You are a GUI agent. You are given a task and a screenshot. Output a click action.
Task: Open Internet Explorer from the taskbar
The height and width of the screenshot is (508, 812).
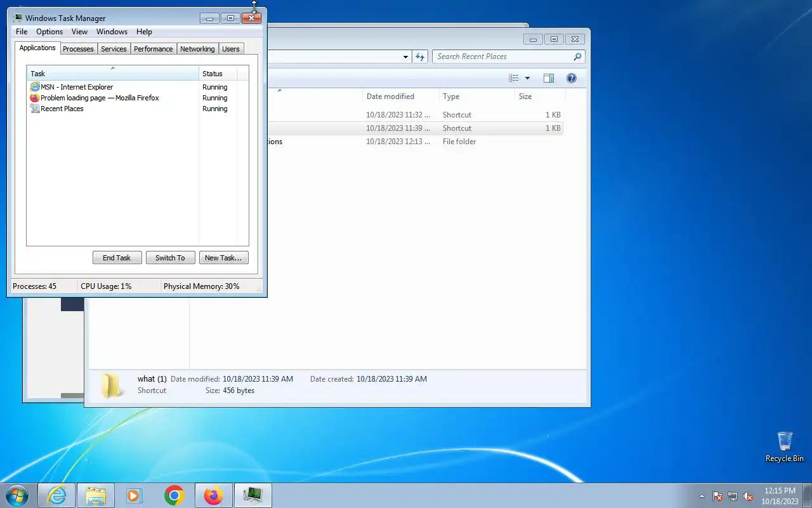coord(56,495)
